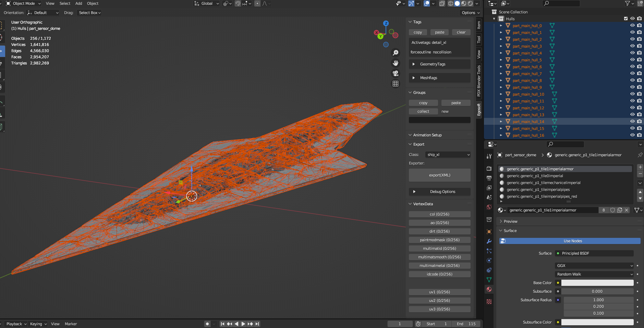Open the Texture properties checker icon
The width and height of the screenshot is (644, 328).
(x=489, y=302)
